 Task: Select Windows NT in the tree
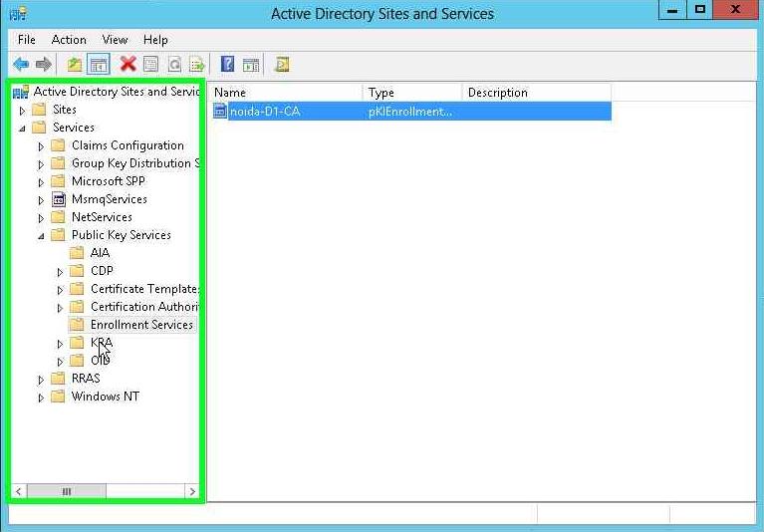[x=106, y=397]
